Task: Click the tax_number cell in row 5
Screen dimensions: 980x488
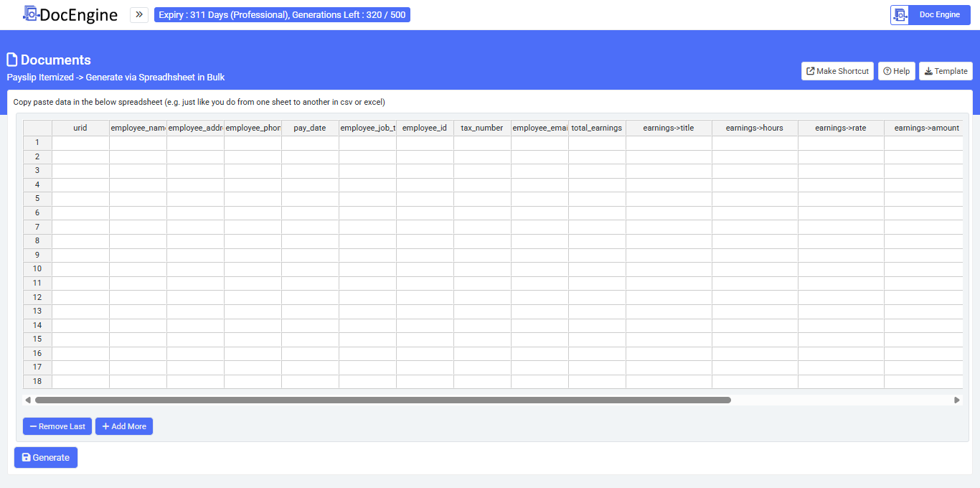Action: [482, 199]
